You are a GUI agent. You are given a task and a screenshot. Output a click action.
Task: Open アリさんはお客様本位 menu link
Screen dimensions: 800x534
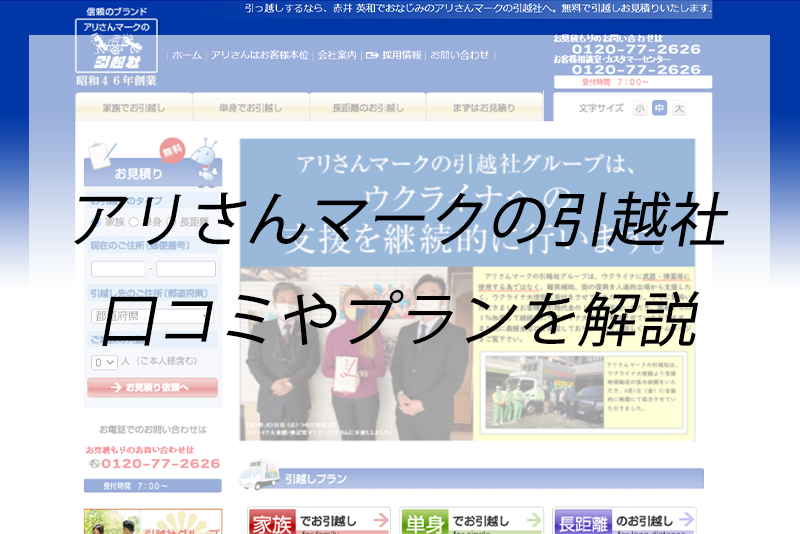coord(260,55)
